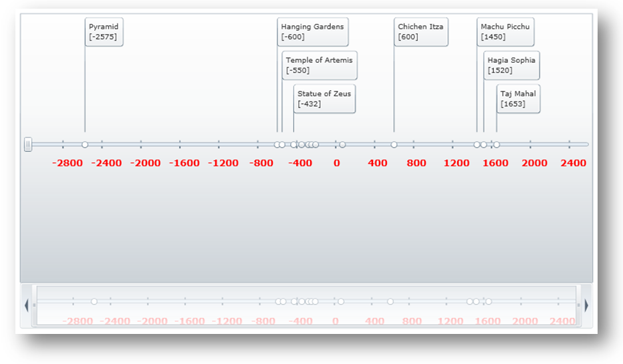Click the Taj Mahal marker circle

point(497,145)
